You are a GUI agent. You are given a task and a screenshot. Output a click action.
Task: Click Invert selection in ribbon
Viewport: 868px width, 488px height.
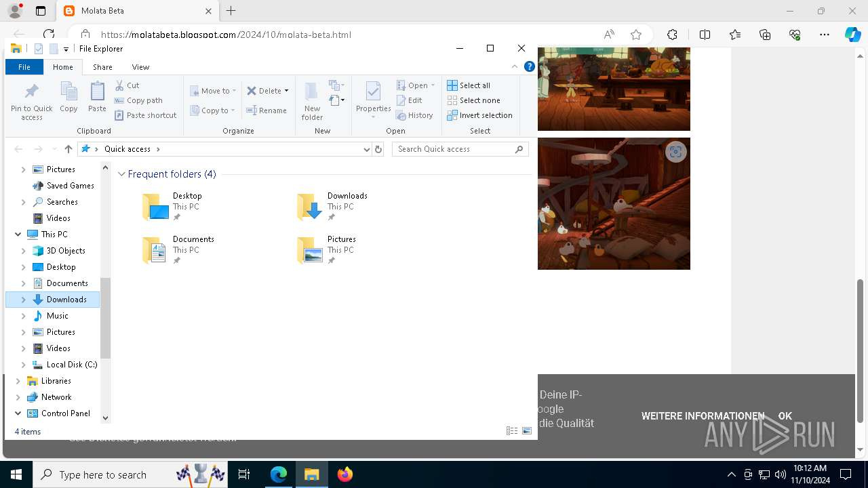479,115
